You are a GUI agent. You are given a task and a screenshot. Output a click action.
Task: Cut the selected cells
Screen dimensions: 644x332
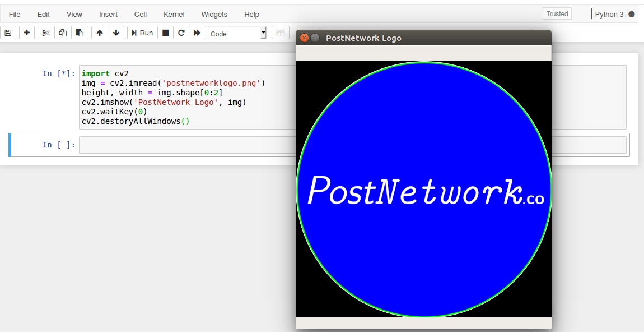pyautogui.click(x=45, y=32)
